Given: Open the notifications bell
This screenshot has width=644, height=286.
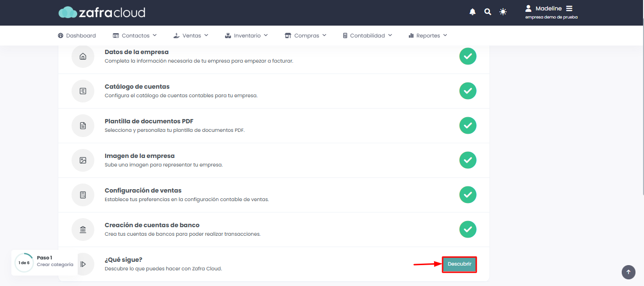Looking at the screenshot, I should [x=472, y=12].
